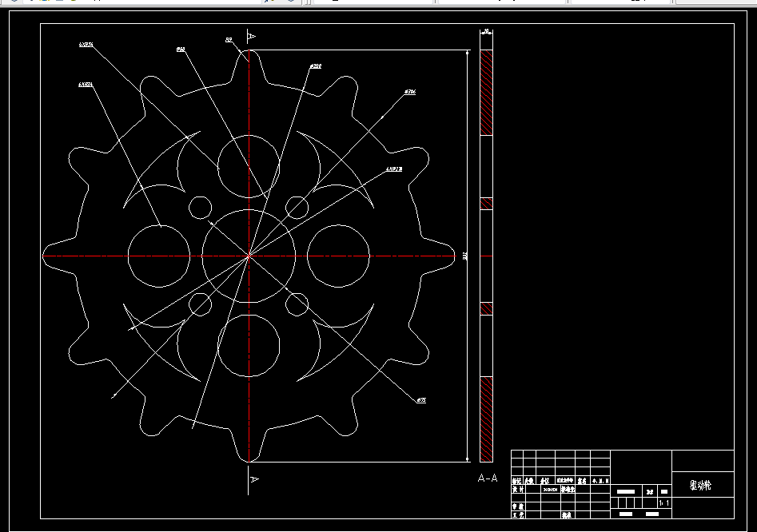Select the "驱动轮" title in the title block
The image size is (757, 532).
pyautogui.click(x=700, y=485)
